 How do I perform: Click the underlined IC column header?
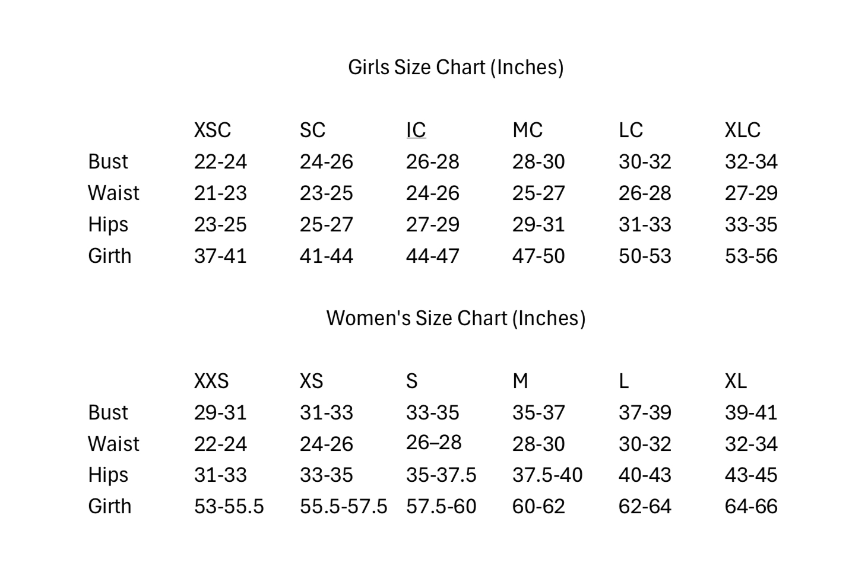pyautogui.click(x=416, y=130)
